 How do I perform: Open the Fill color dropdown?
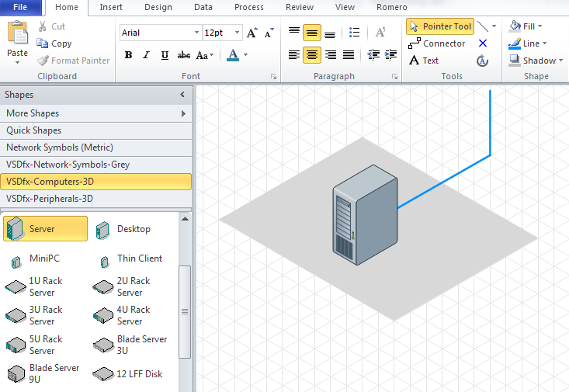(x=526, y=26)
